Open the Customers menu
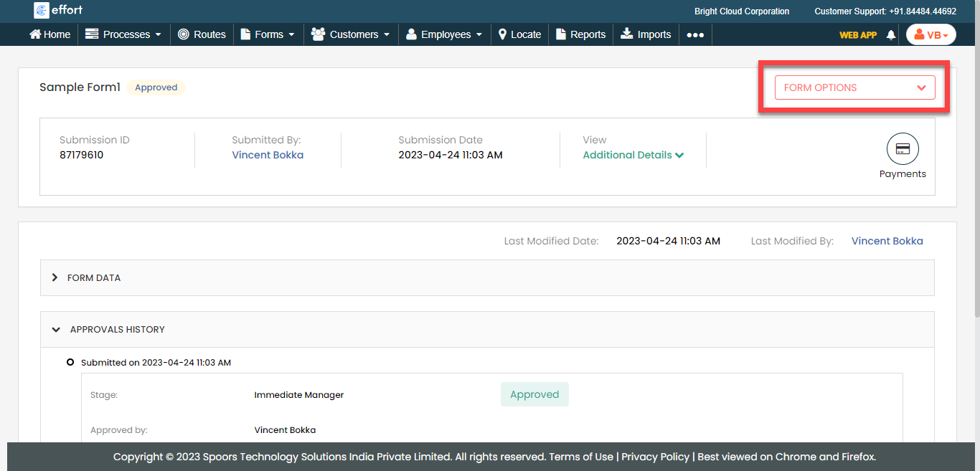The height and width of the screenshot is (471, 980). (x=350, y=34)
